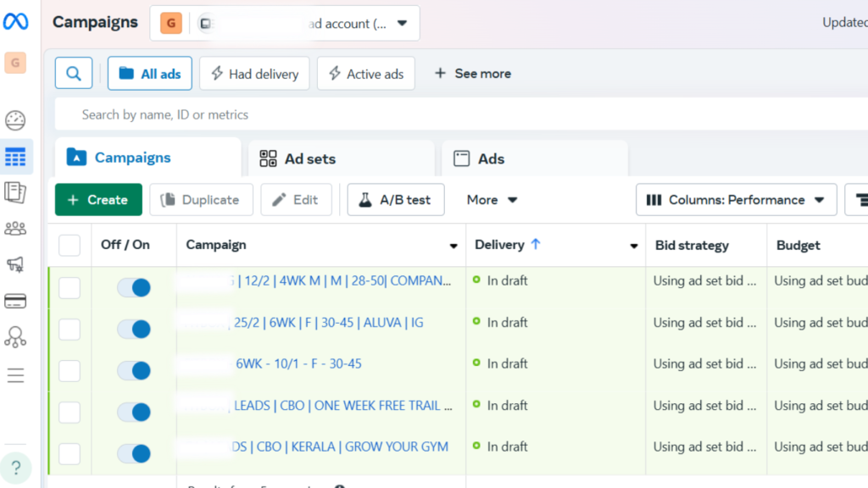This screenshot has height=488, width=868.
Task: Open the Campaign column header dropdown arrow
Action: [453, 246]
